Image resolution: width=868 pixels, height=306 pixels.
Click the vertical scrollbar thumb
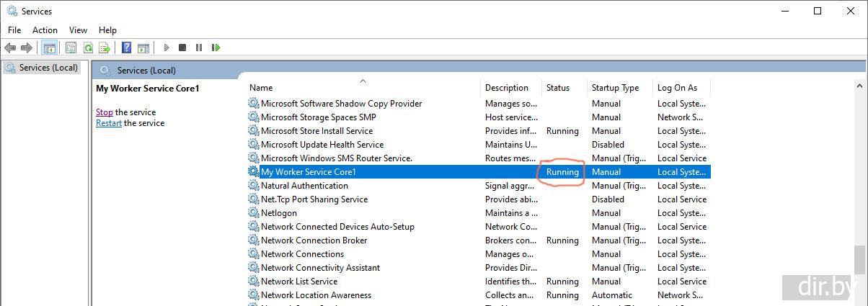(x=859, y=259)
